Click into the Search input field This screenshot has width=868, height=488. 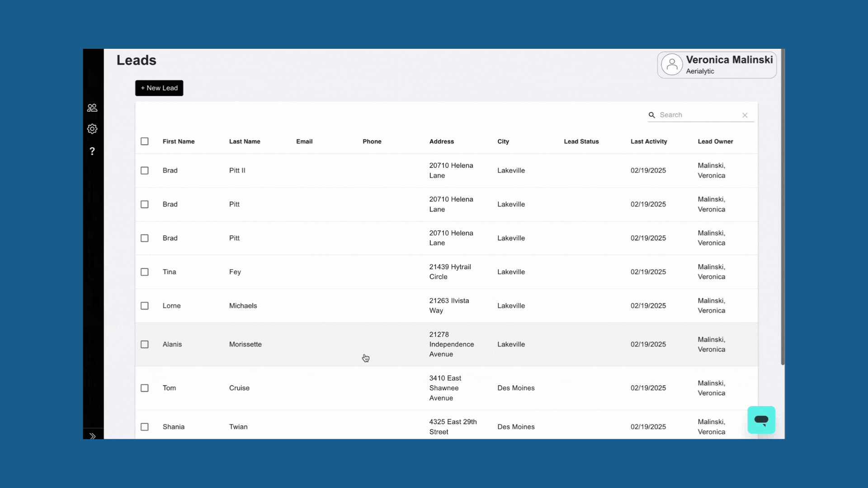698,115
